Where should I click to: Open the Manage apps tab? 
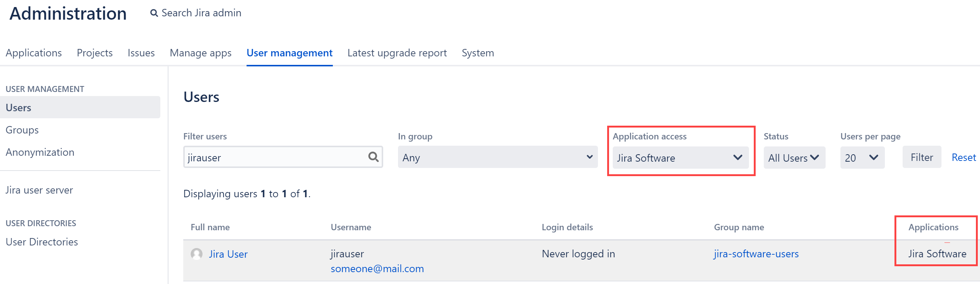click(201, 53)
